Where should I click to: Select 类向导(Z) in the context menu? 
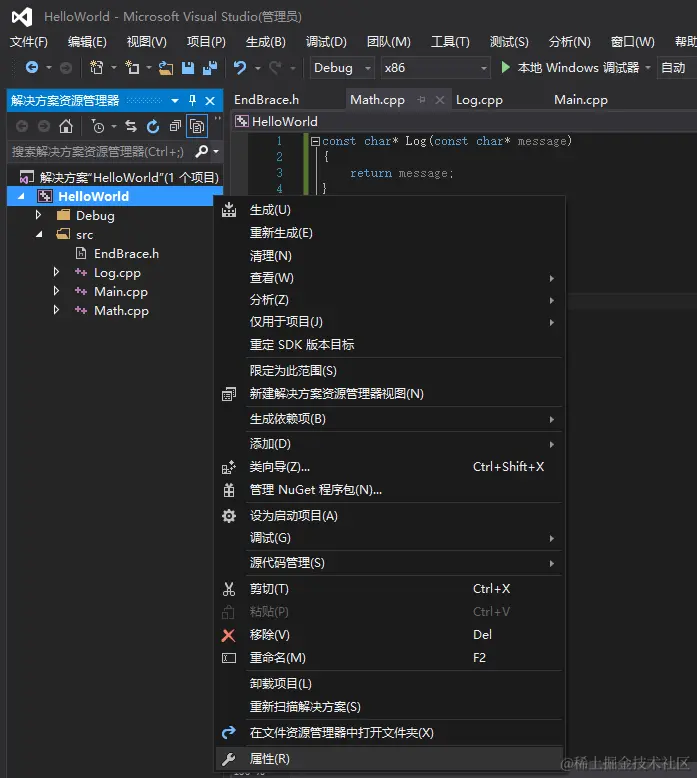(x=389, y=466)
